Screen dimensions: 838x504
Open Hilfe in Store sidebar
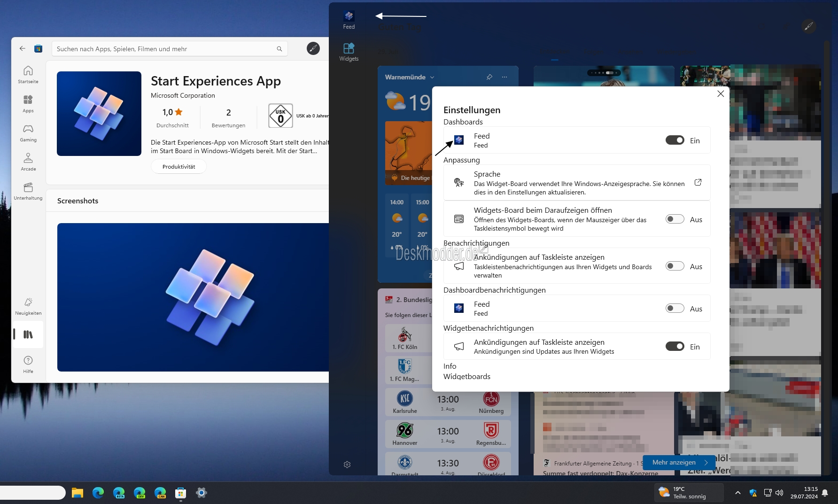28,364
